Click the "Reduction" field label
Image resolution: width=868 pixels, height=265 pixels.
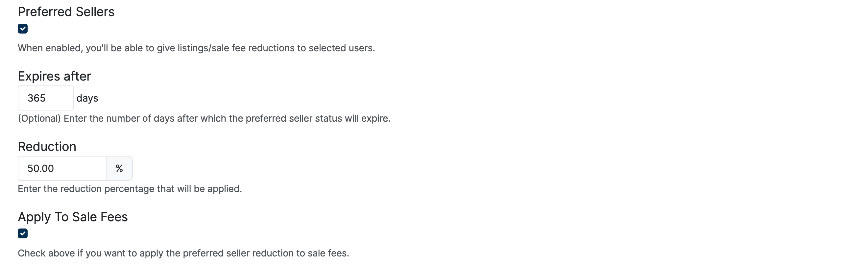pyautogui.click(x=47, y=147)
